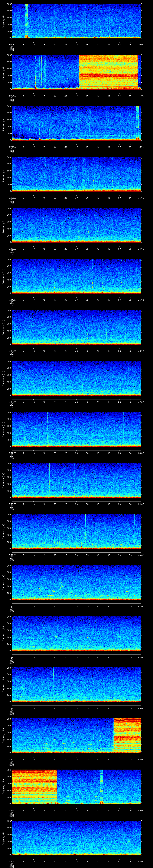The height and width of the screenshot is (868, 153).
Task: Click the '5:33:00' start time label
Action: [x=12, y=249]
